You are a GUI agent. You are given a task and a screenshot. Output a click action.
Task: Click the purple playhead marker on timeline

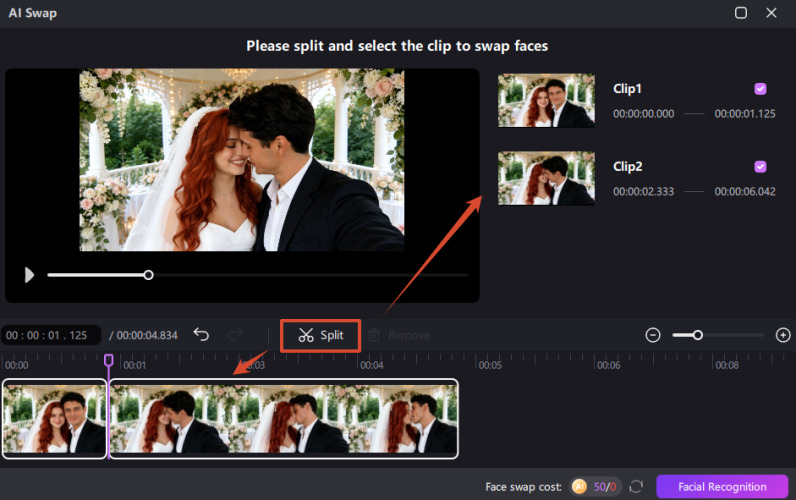[x=109, y=360]
